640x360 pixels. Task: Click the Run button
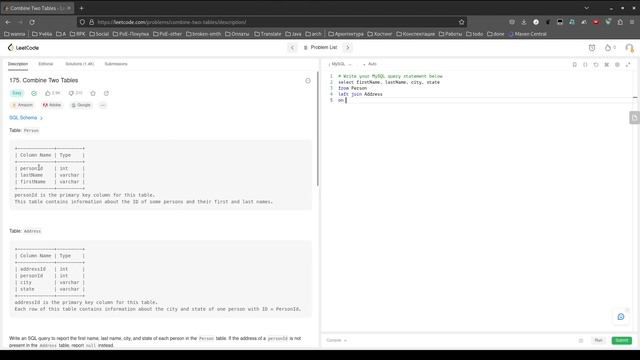click(598, 340)
